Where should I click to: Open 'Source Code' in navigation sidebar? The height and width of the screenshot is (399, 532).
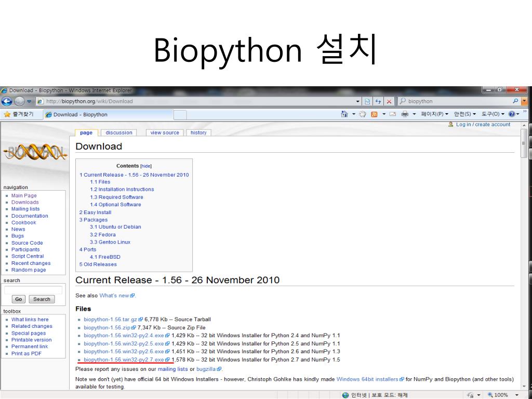tap(27, 243)
